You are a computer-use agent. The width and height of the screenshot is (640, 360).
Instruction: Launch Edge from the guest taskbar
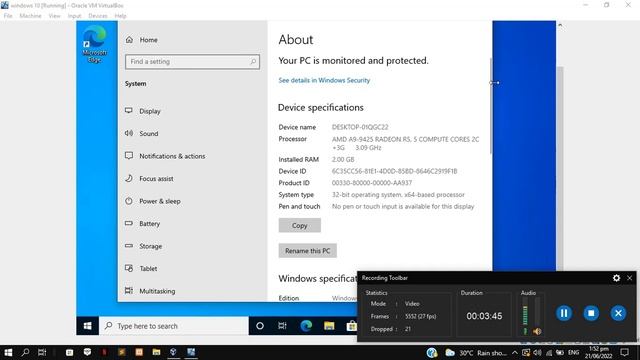click(x=306, y=326)
